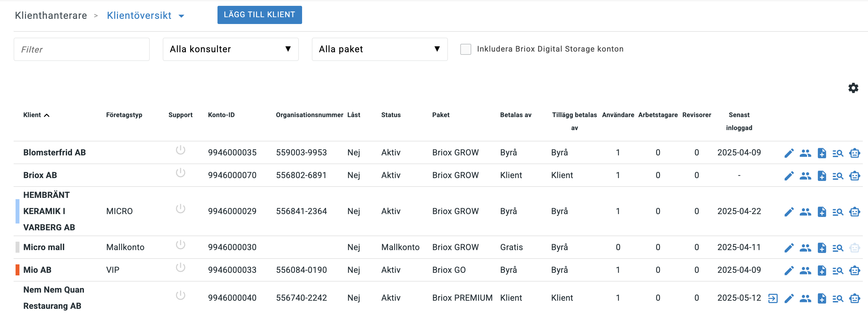
Task: Open client Micro mall
Action: [x=44, y=248]
